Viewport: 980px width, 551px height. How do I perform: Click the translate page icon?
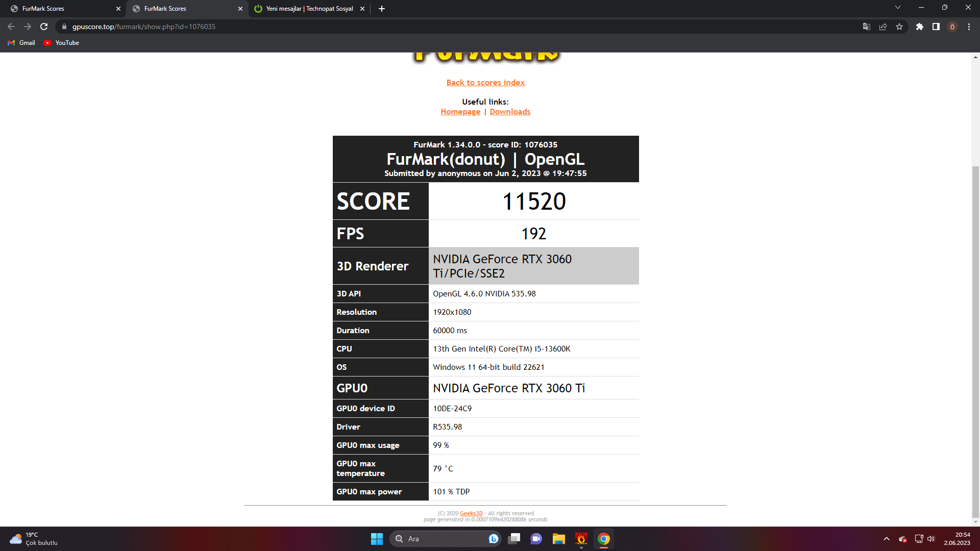pyautogui.click(x=866, y=27)
